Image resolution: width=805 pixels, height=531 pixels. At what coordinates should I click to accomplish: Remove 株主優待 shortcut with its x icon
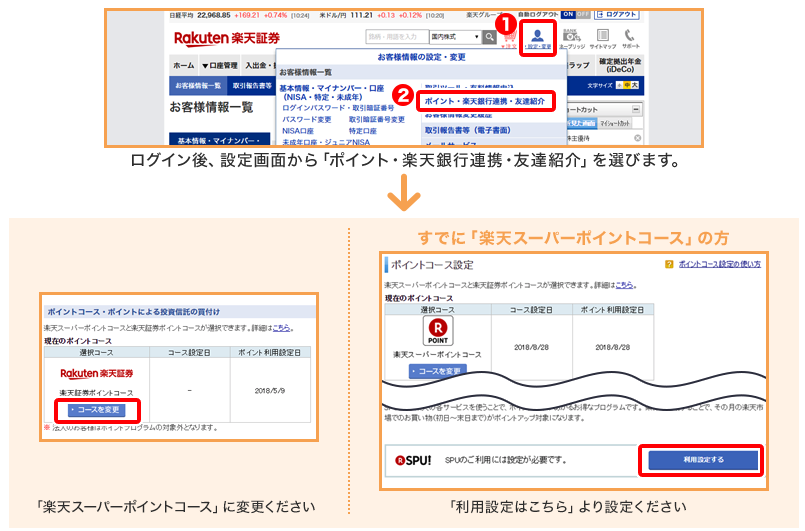pos(637,138)
